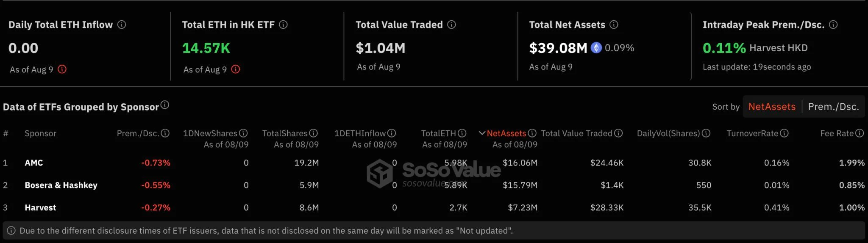Click info icon next to Total Net Assets
Viewport: 868px width, 243px height.
(614, 25)
